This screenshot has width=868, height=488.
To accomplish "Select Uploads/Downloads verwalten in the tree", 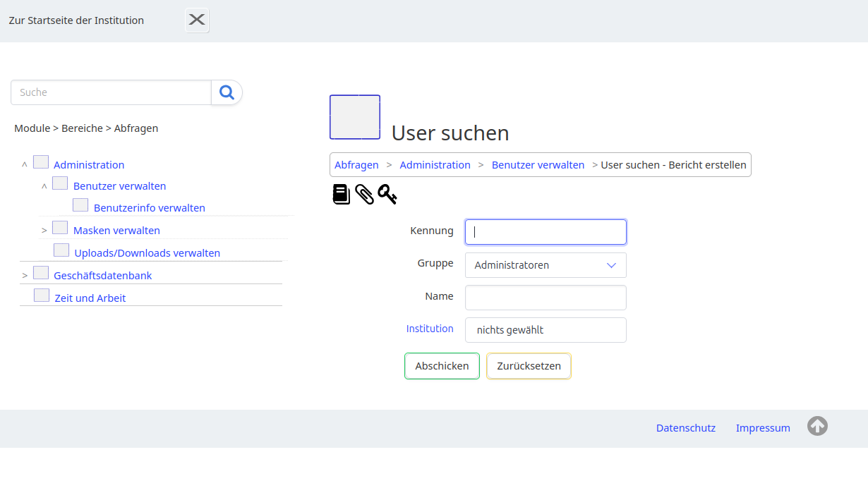I will pos(147,252).
